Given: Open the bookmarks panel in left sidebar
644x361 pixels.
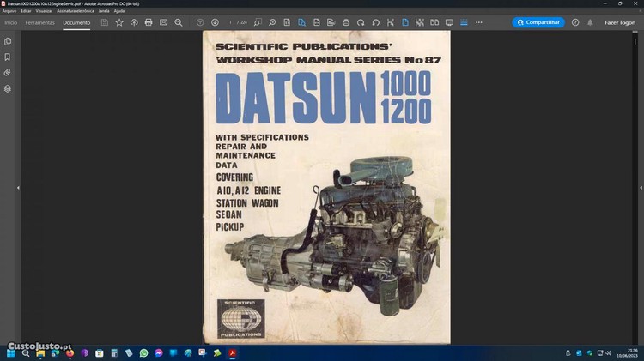Looking at the screenshot, I should 8,57.
